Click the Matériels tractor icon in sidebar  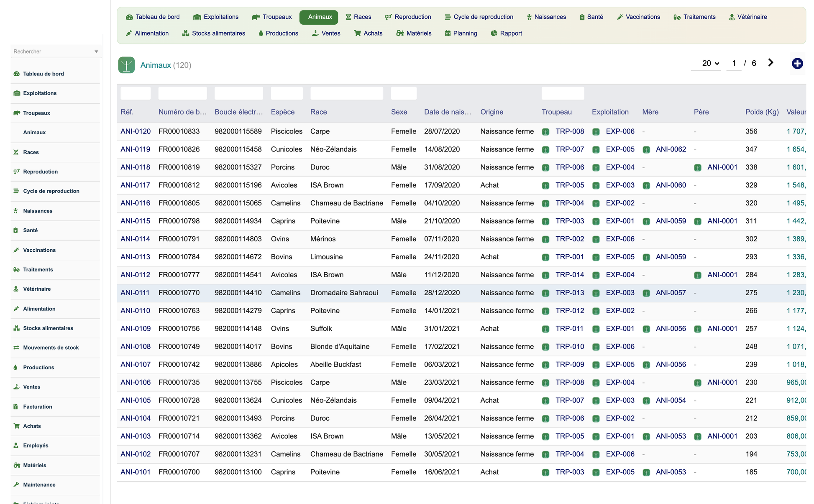tap(17, 465)
